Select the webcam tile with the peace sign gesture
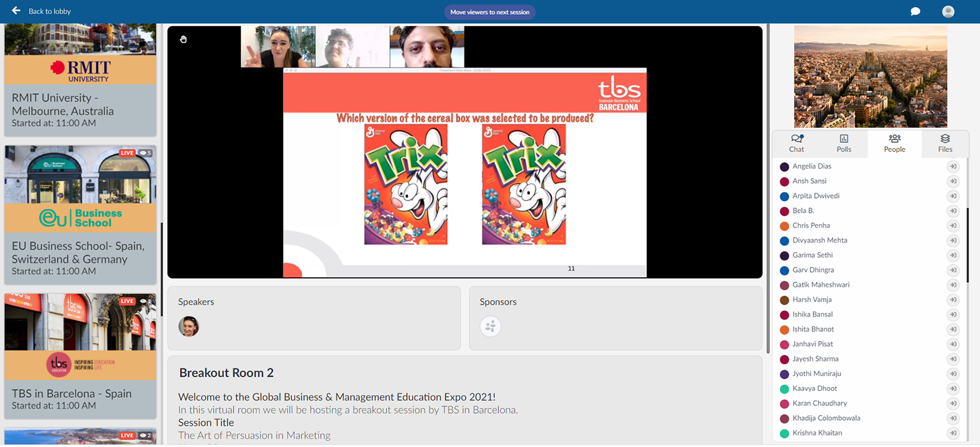This screenshot has height=447, width=980. [x=278, y=47]
